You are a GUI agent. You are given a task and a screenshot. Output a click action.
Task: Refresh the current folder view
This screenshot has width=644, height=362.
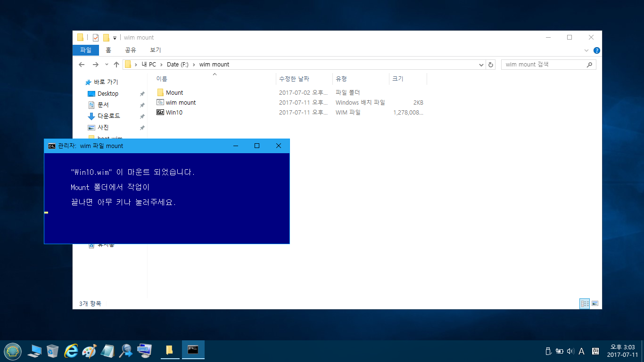click(x=491, y=65)
